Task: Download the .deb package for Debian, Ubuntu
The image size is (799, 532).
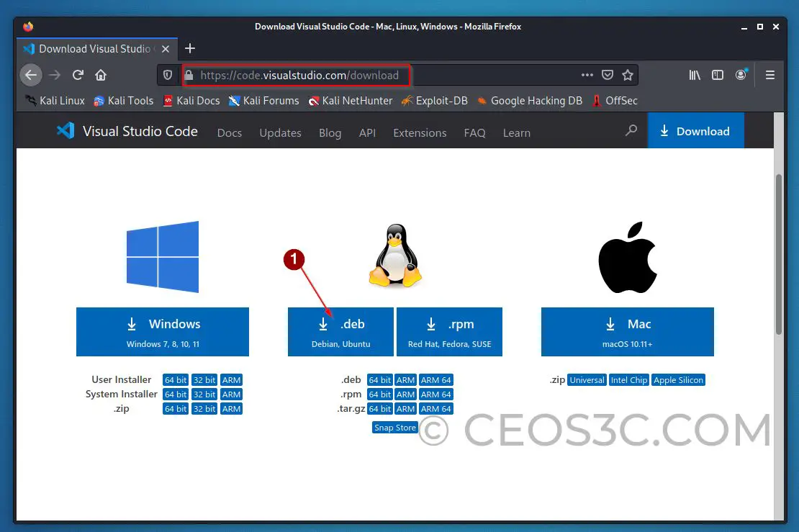Action: click(x=341, y=332)
